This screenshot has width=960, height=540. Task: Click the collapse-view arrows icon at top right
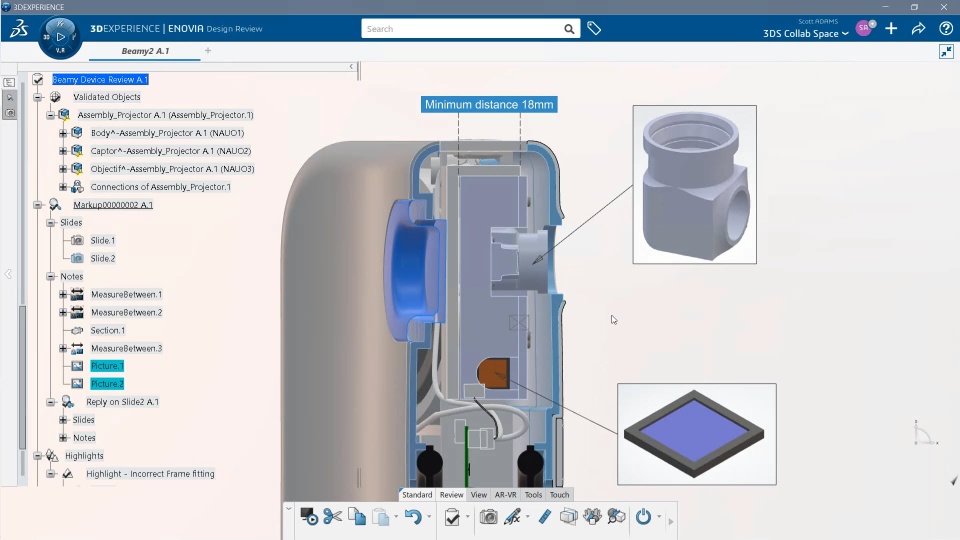tap(946, 51)
